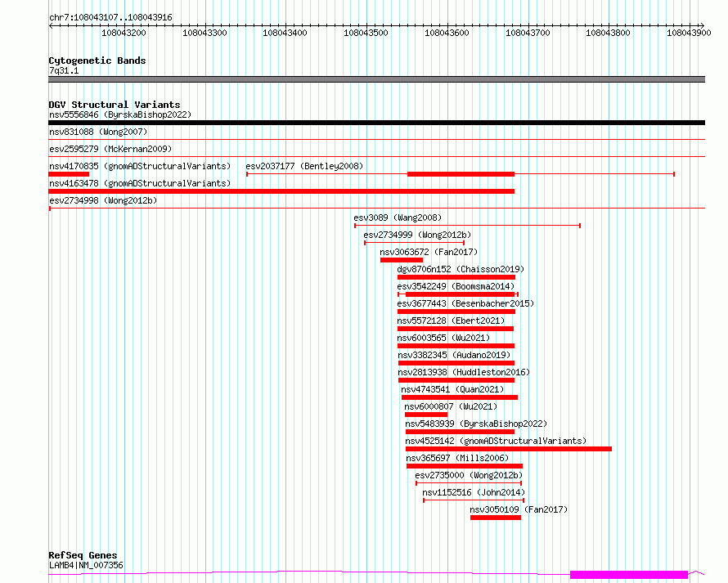Click the 108043400 ruler tick label
The image size is (728, 583).
[285, 33]
